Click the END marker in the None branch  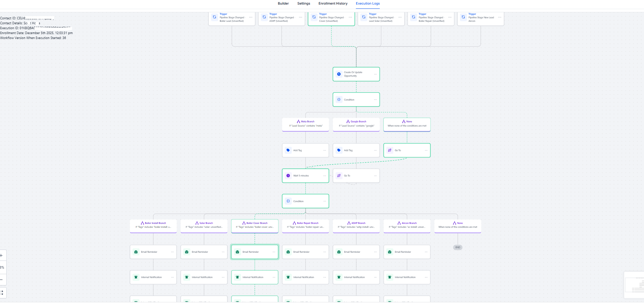[458, 247]
